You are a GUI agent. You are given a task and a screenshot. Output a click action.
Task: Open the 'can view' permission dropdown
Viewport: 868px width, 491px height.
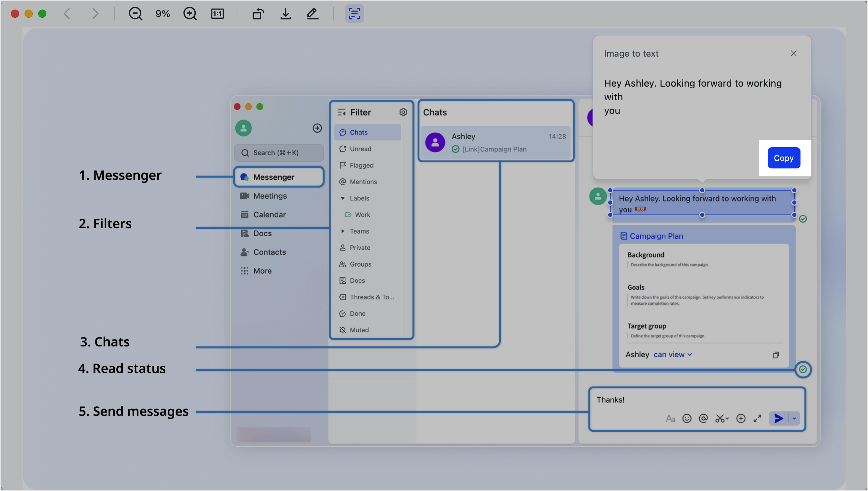tap(673, 355)
